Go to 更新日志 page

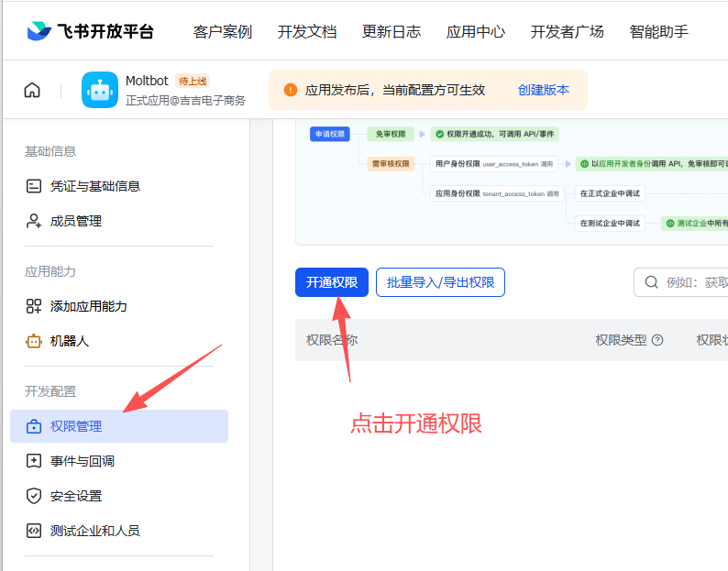(392, 31)
